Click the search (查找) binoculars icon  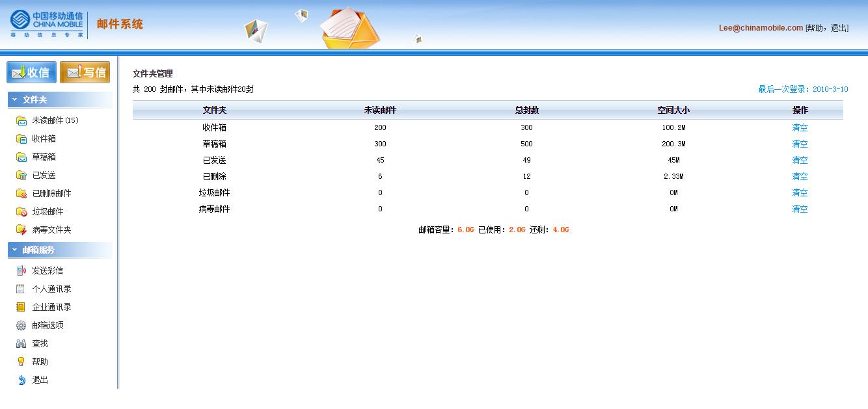[x=21, y=343]
